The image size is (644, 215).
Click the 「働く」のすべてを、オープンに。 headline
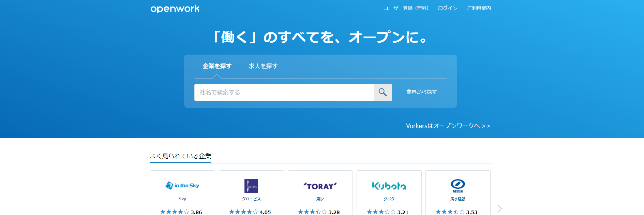[x=320, y=37]
